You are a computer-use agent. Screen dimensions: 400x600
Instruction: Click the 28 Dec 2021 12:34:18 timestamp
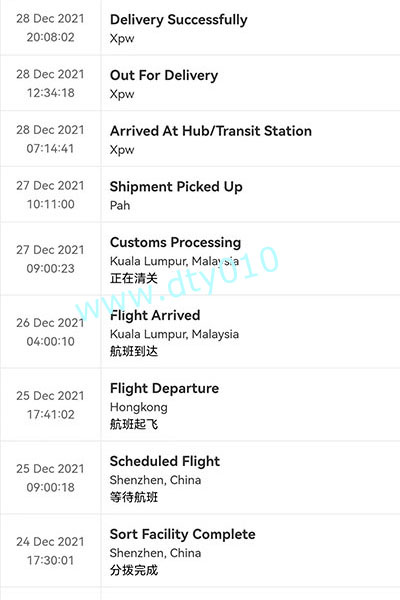pyautogui.click(x=50, y=83)
